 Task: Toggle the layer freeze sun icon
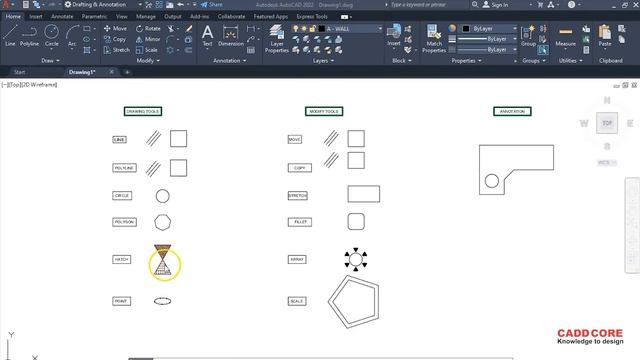click(x=304, y=29)
